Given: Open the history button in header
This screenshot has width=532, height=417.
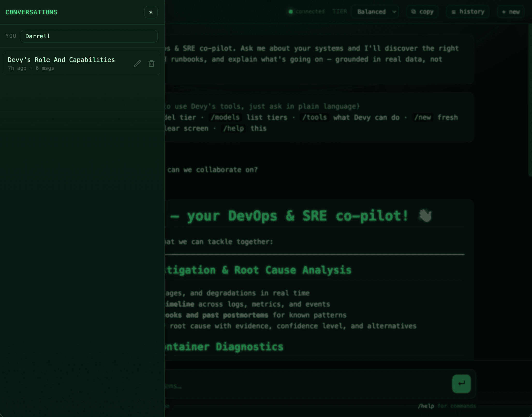Looking at the screenshot, I should coord(468,12).
